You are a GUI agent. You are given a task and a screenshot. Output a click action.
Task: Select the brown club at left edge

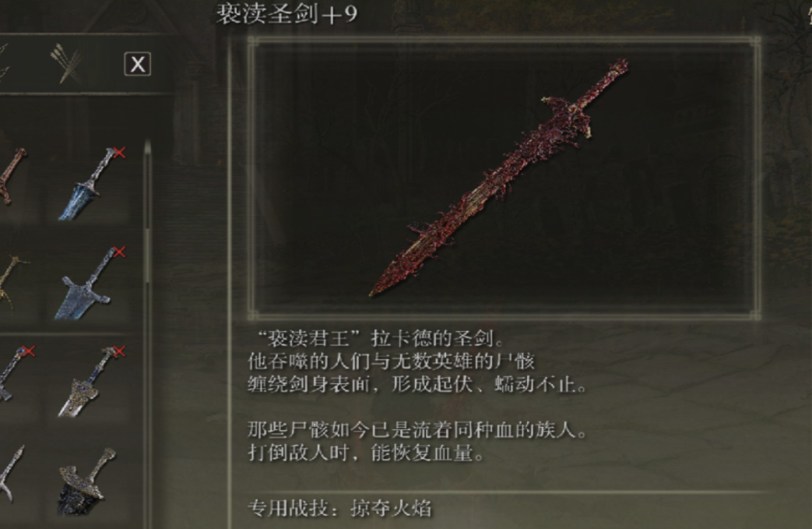pyautogui.click(x=12, y=176)
